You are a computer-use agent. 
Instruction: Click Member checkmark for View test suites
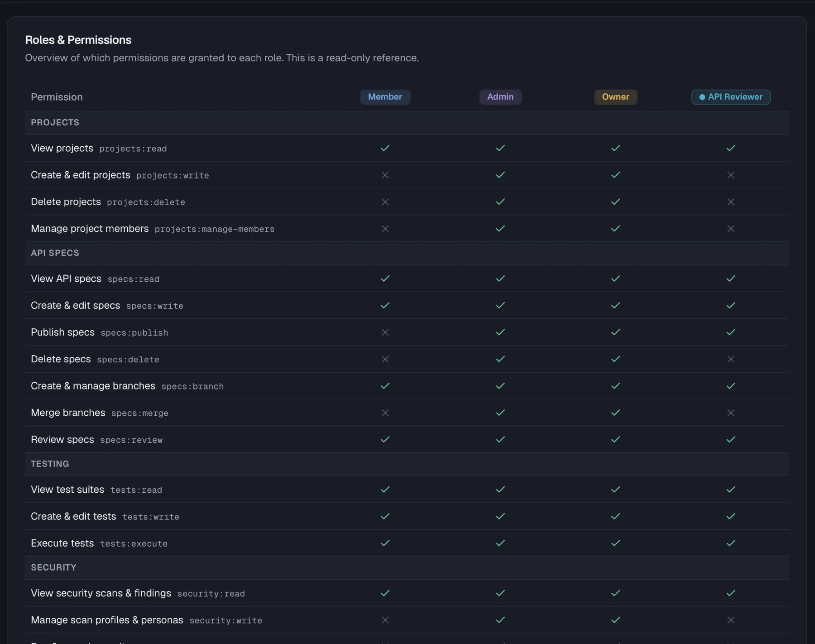click(x=385, y=490)
